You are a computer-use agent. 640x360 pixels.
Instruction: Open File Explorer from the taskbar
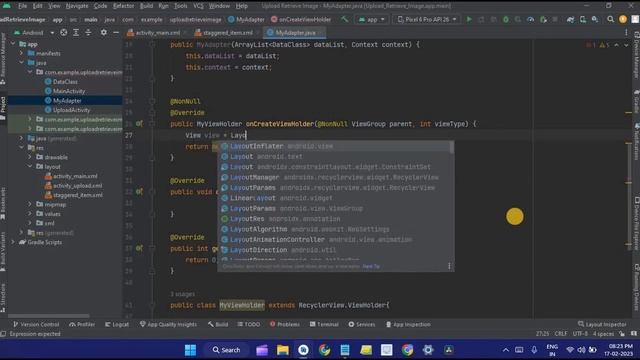click(x=282, y=350)
